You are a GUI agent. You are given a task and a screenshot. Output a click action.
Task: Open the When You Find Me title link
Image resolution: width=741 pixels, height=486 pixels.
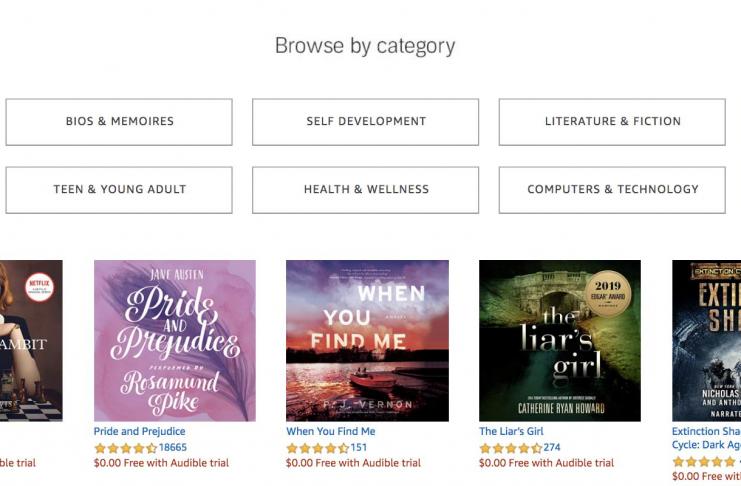pos(330,432)
